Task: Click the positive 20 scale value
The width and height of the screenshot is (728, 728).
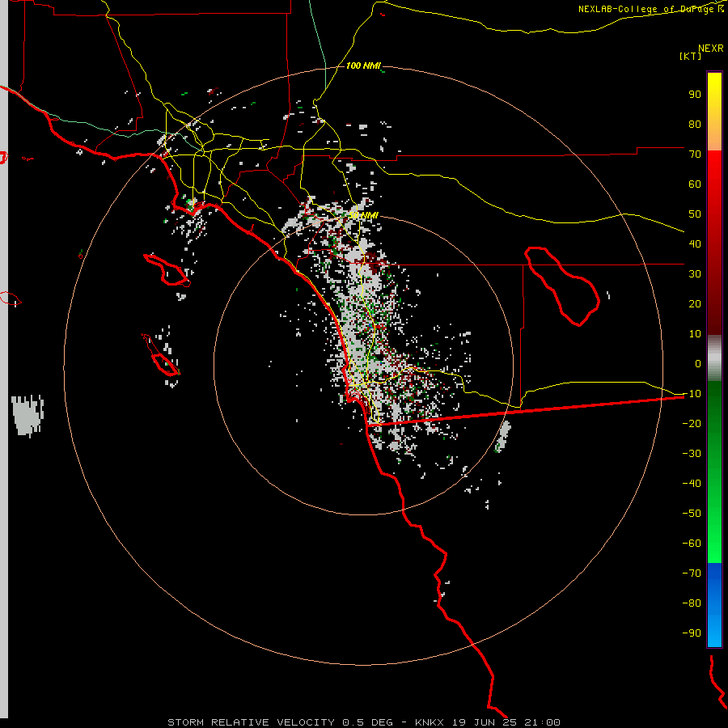Action: tap(695, 303)
